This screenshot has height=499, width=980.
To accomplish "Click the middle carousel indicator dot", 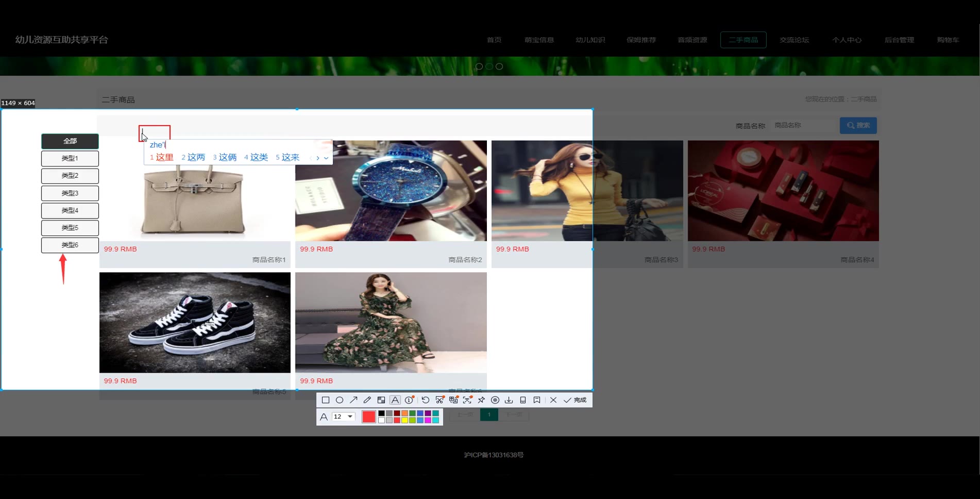I will [x=489, y=66].
